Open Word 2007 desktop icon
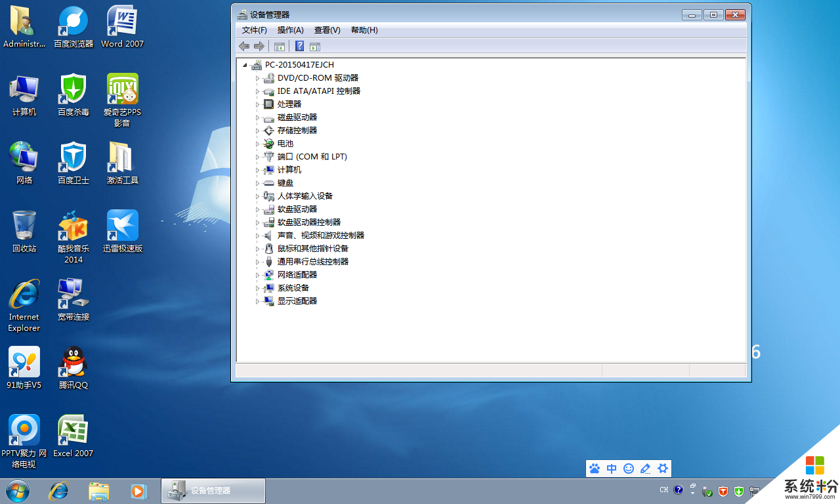 click(122, 26)
